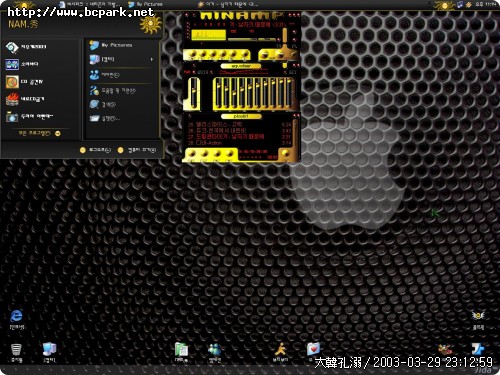Viewport: 500px width, 375px height.
Task: Click third playlist bottom knob (select)
Action: coord(217,154)
